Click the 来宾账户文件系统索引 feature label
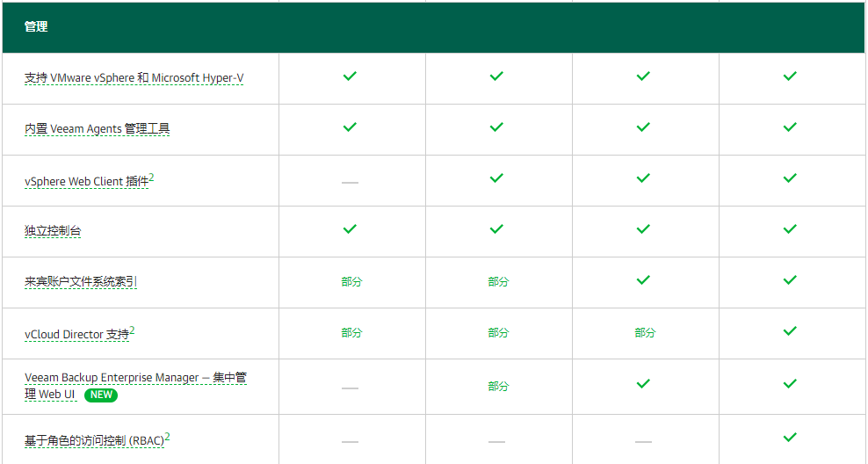Viewport: 868px width, 464px height. tap(81, 282)
